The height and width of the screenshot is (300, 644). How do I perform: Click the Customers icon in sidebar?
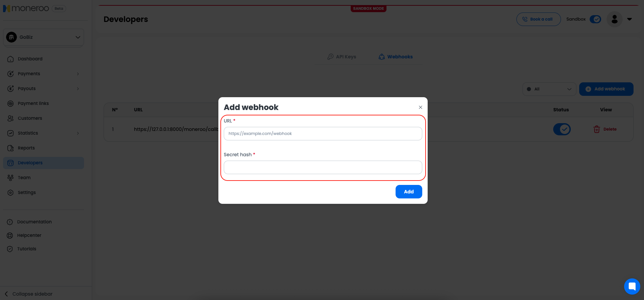click(10, 118)
